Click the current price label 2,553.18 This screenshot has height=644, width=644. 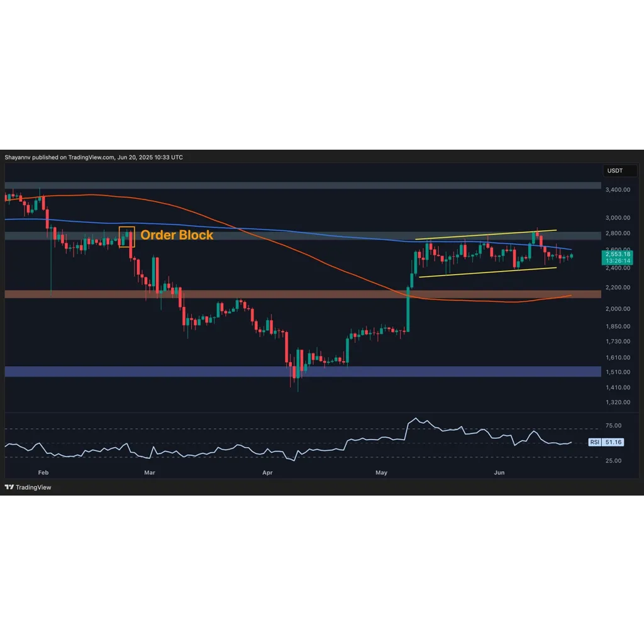point(618,254)
